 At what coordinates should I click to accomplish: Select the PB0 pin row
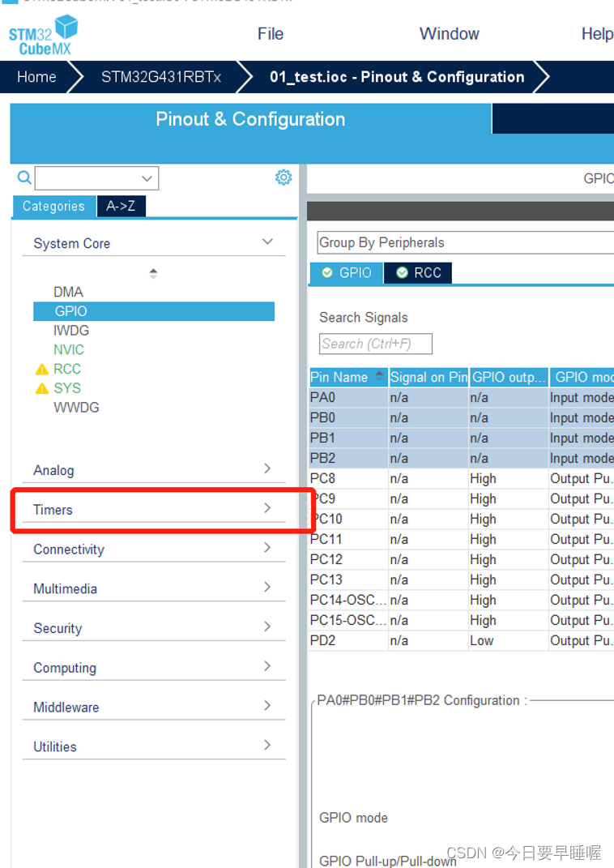[x=462, y=418]
